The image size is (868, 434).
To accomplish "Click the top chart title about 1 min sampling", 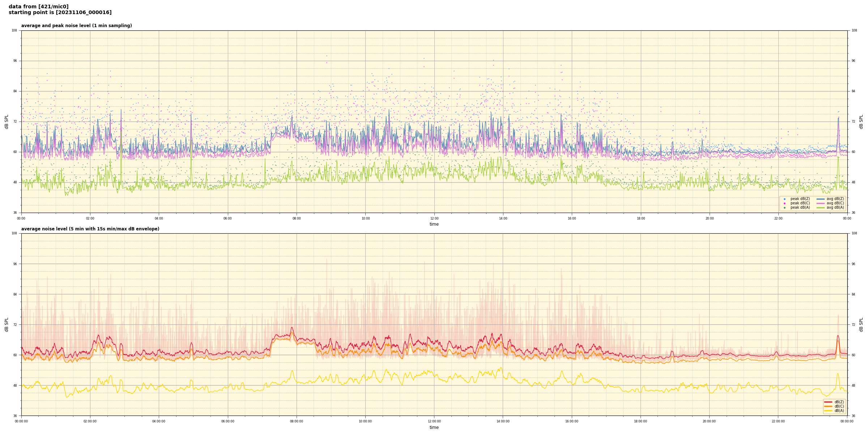I will coord(76,26).
